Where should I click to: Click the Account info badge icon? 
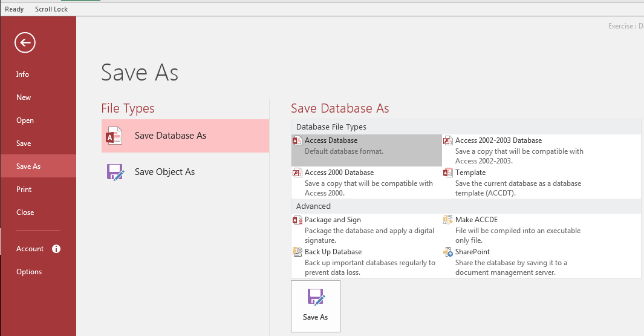click(56, 249)
